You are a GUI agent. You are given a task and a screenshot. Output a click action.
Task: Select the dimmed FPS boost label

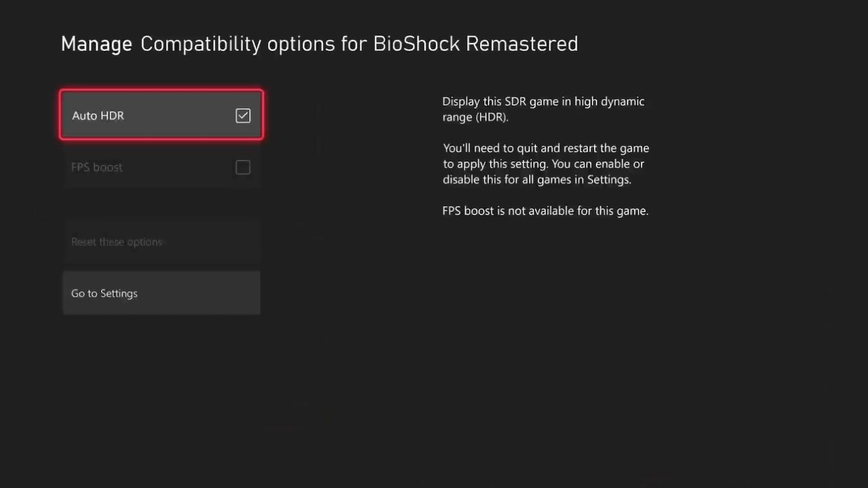tap(96, 167)
